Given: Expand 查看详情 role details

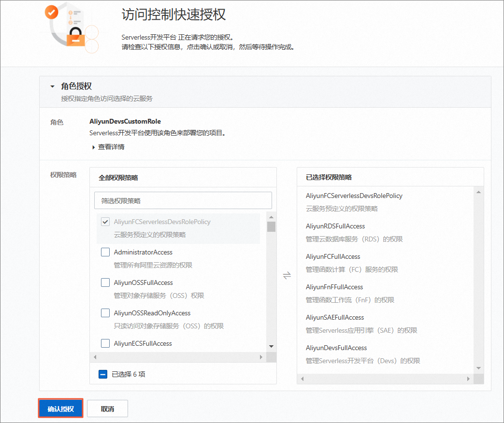Looking at the screenshot, I should point(108,147).
